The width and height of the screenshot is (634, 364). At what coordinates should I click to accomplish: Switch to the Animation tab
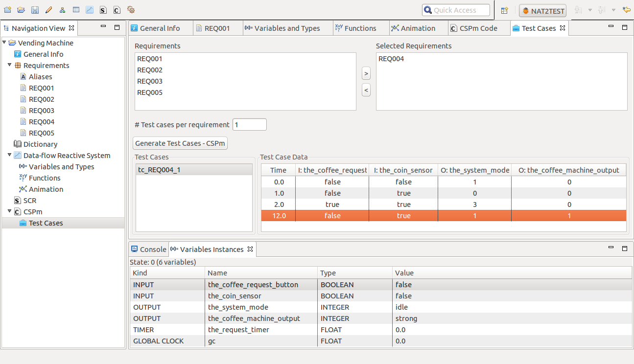(418, 28)
